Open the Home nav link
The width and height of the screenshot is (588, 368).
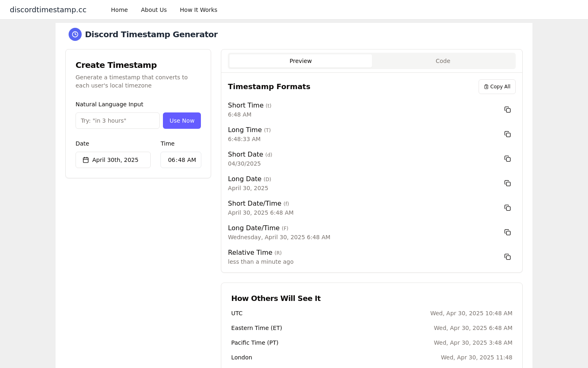click(119, 10)
